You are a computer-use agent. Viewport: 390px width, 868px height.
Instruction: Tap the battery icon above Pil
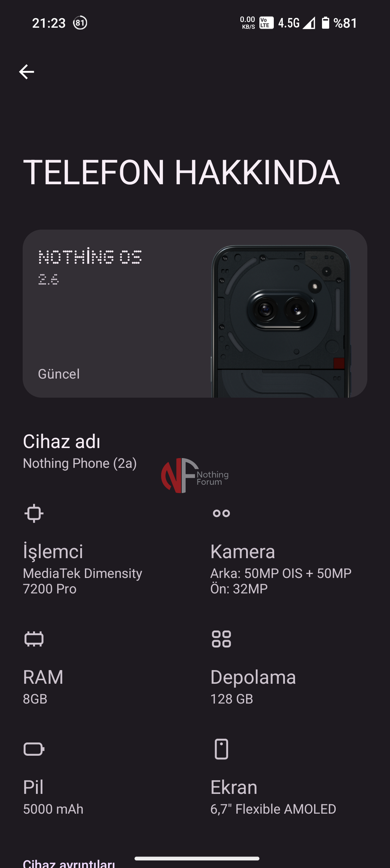(34, 749)
